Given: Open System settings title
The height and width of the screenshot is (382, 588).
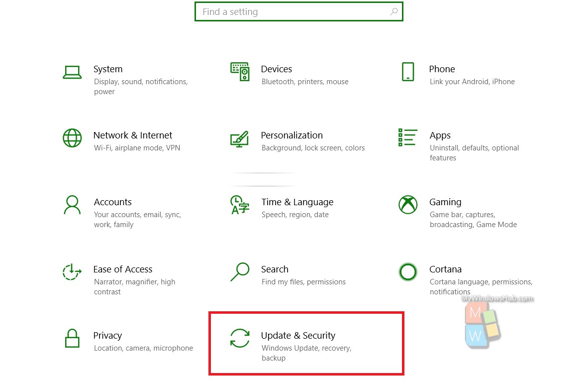Looking at the screenshot, I should click(x=108, y=69).
